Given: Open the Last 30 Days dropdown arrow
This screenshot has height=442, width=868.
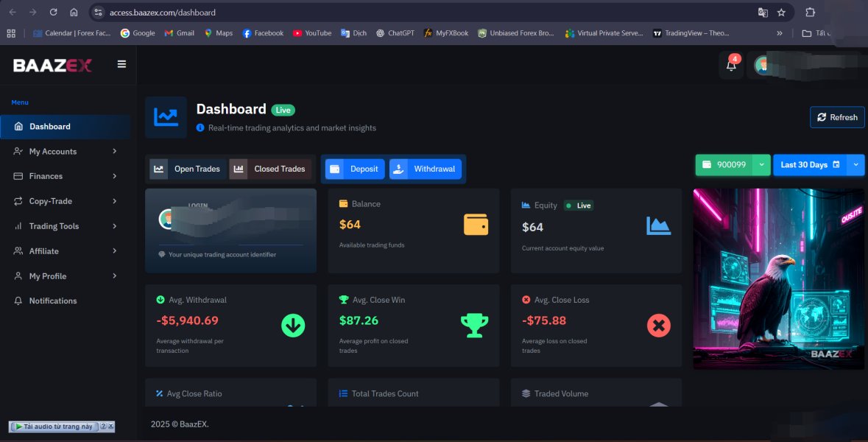Looking at the screenshot, I should 855,165.
